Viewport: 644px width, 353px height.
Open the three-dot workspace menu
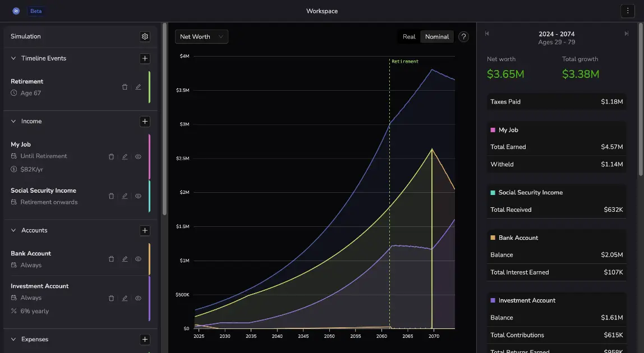[x=627, y=11]
